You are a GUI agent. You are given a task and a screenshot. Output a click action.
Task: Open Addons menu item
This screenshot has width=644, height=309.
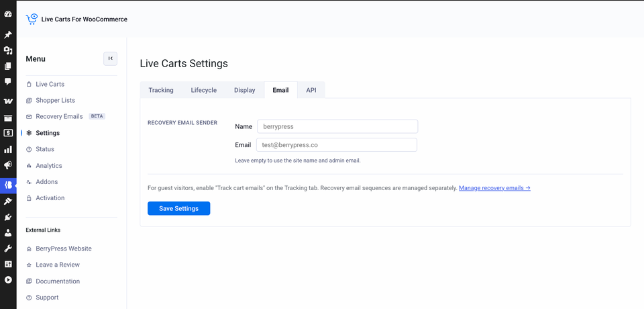coord(46,181)
